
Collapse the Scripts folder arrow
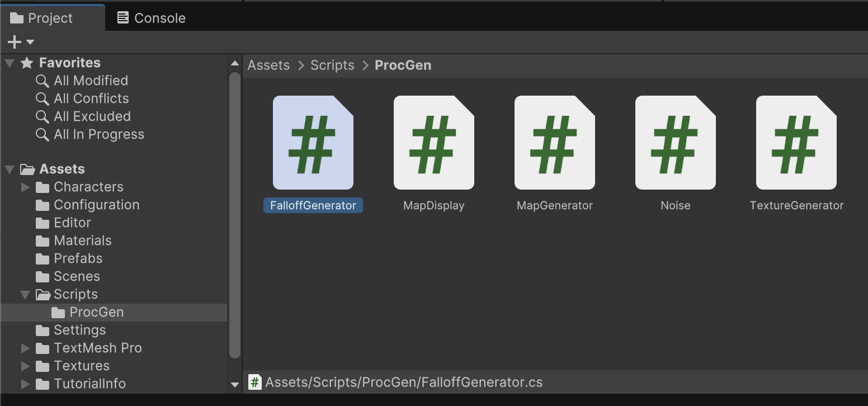(25, 295)
